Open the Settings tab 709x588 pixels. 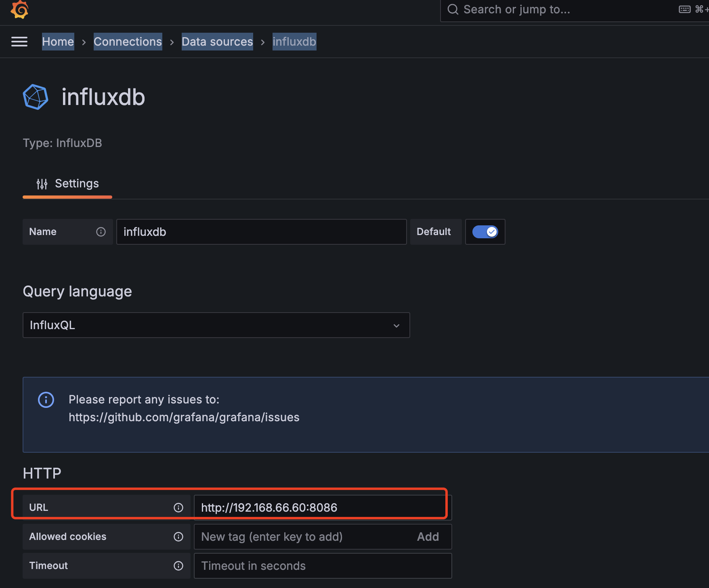click(67, 184)
